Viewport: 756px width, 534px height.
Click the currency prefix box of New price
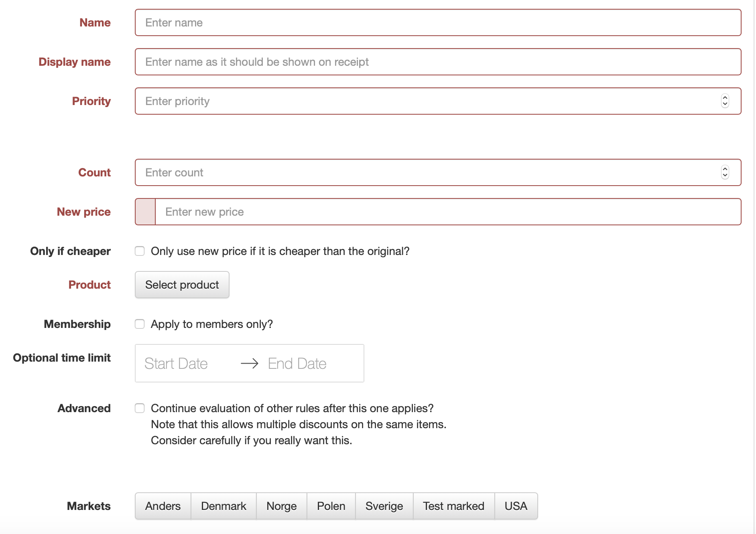point(145,212)
